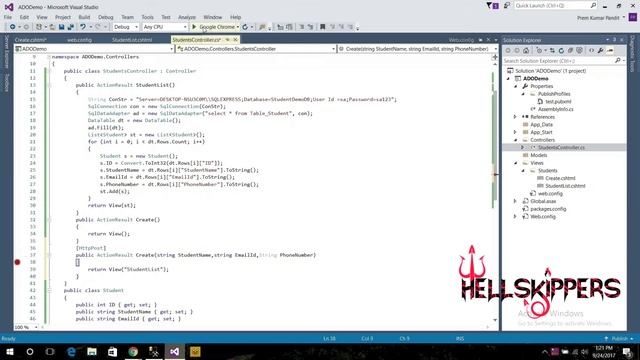Open the Toolbox side tab

point(7,83)
